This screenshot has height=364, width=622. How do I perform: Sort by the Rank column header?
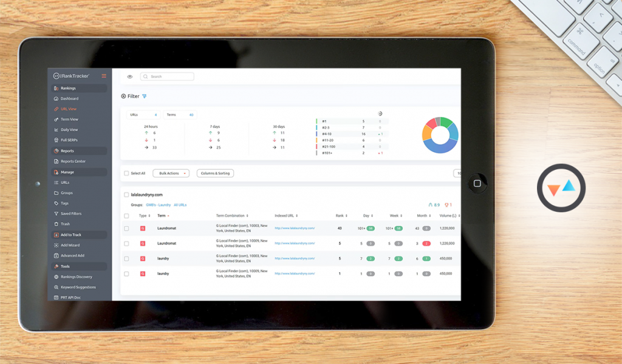coord(340,215)
